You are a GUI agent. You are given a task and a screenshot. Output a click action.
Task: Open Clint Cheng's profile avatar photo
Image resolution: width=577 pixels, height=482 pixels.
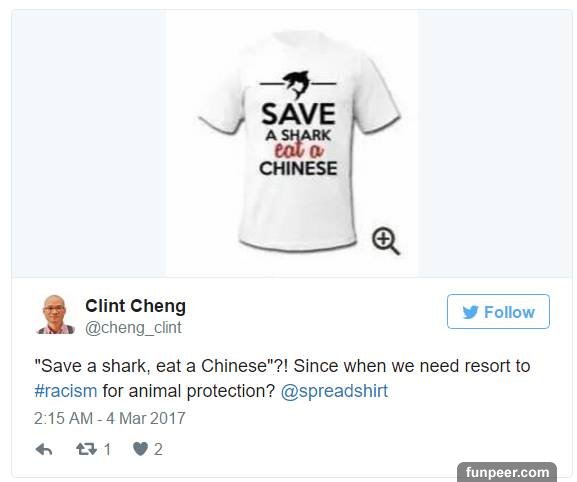click(x=55, y=315)
